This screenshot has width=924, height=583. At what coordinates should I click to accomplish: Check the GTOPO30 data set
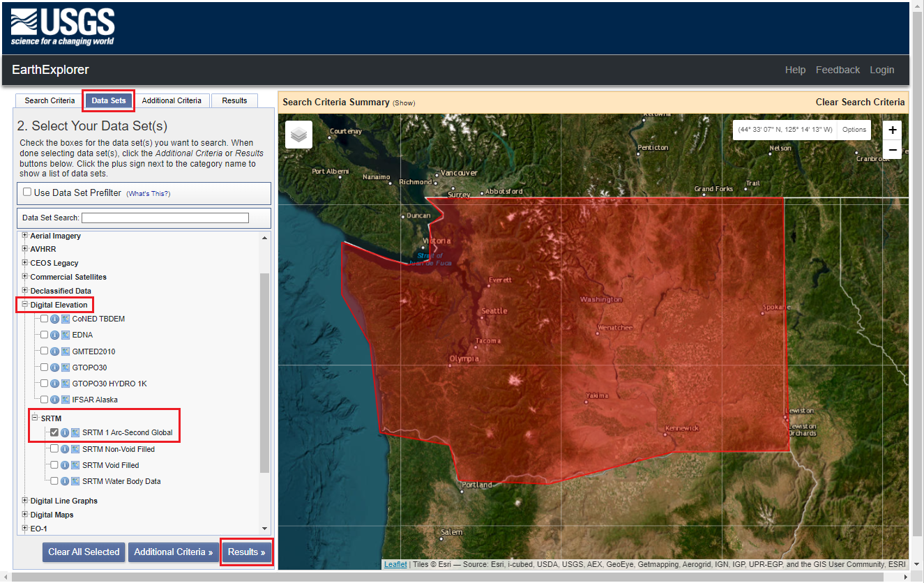point(45,368)
